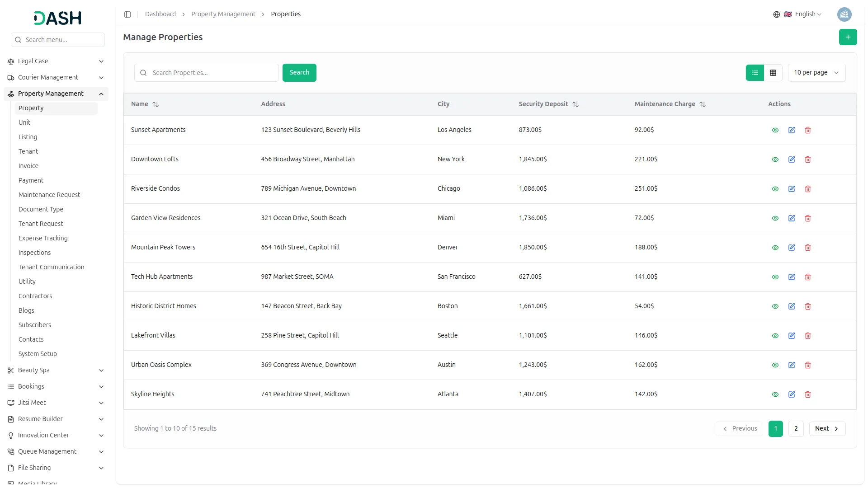Open the Tenant submenu item
868x488 pixels.
[28, 151]
